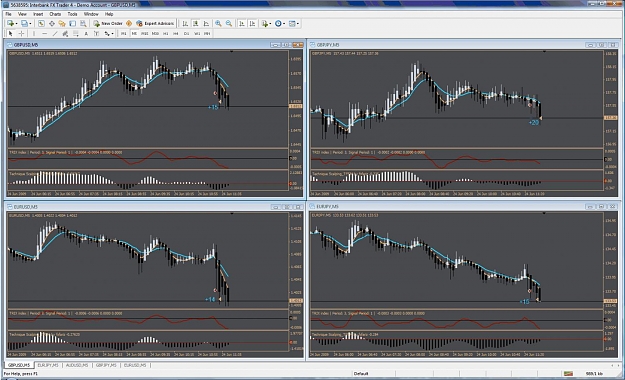This screenshot has width=625, height=380.
Task: Show the Market Watch panel icon
Action: (41, 24)
